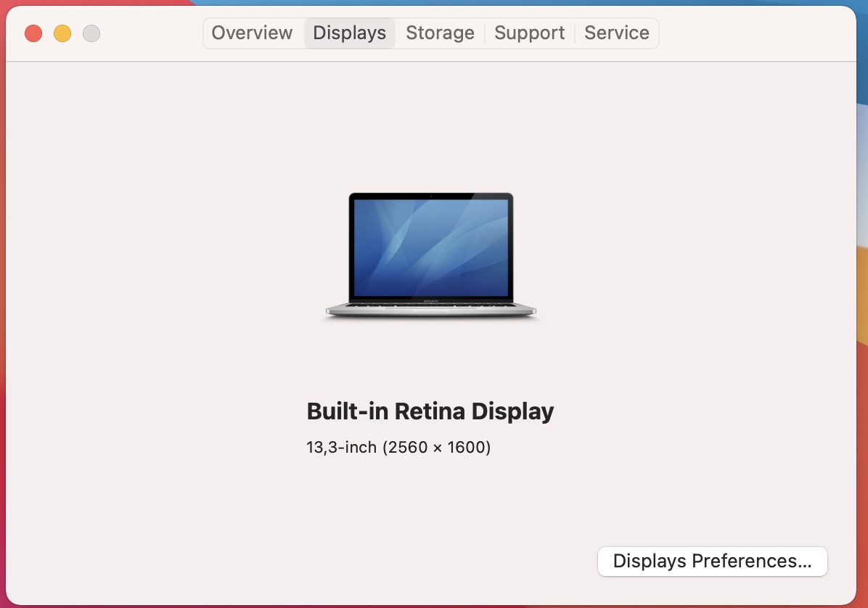The width and height of the screenshot is (868, 608).
Task: Open Displays Preferences
Action: point(711,561)
